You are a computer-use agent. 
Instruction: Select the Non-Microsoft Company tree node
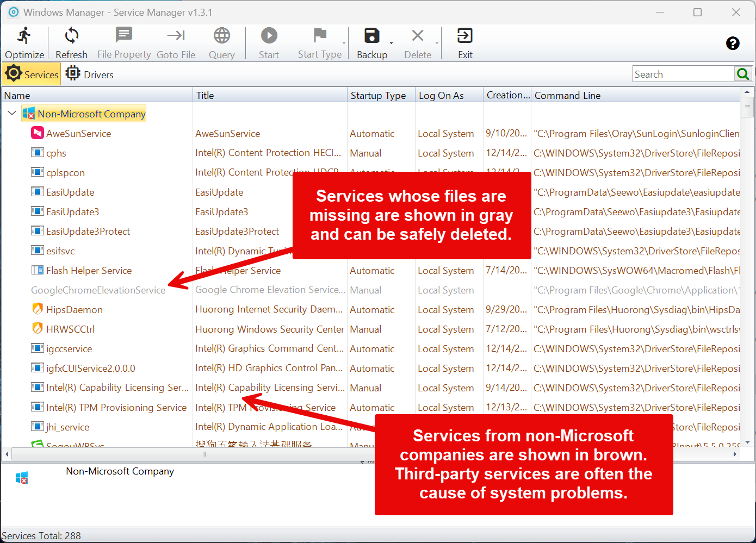coord(84,114)
